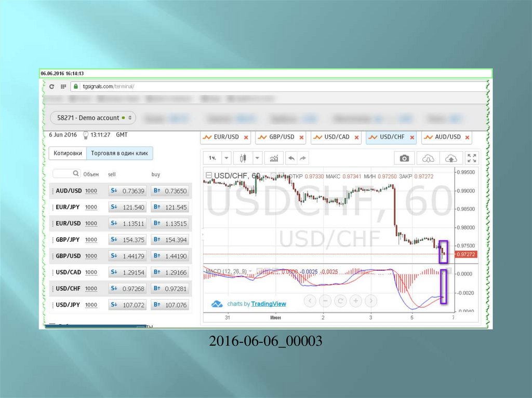
Task: Edit the AUD/USD volume 1000
Action: [x=91, y=191]
